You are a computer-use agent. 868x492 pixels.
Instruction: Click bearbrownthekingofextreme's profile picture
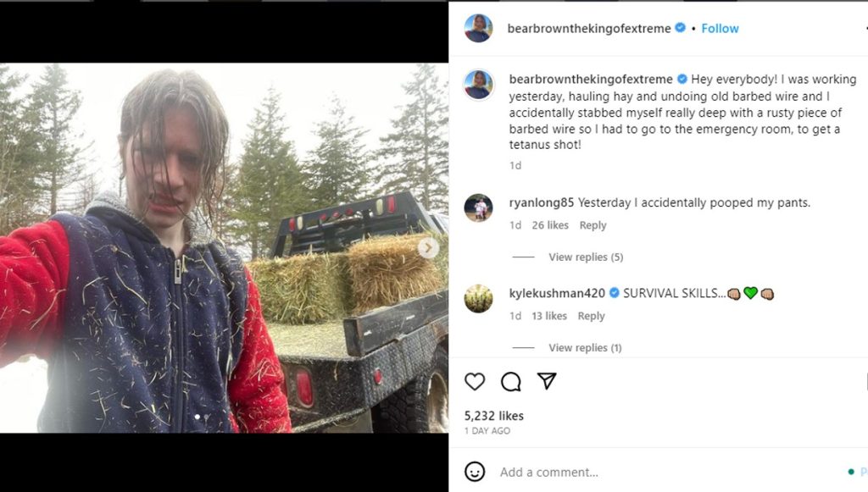[x=478, y=28]
